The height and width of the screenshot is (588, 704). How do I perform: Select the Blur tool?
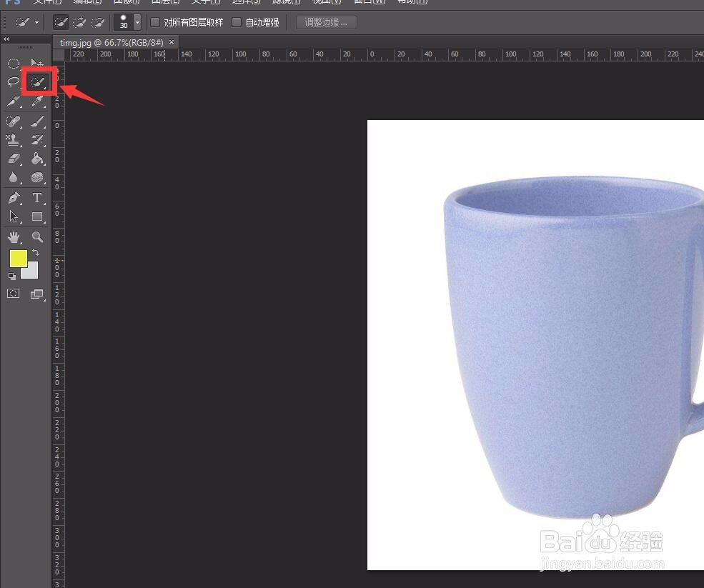14,178
